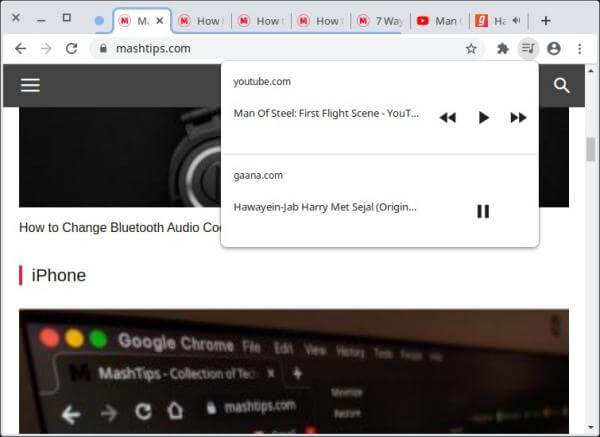
Task: Toggle the media control toolbar button
Action: 528,49
